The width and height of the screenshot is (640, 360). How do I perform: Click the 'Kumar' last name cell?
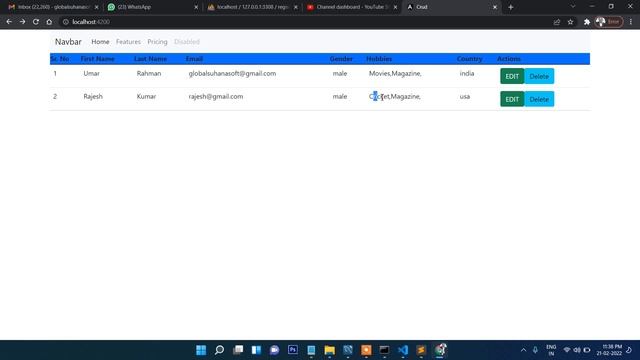146,96
